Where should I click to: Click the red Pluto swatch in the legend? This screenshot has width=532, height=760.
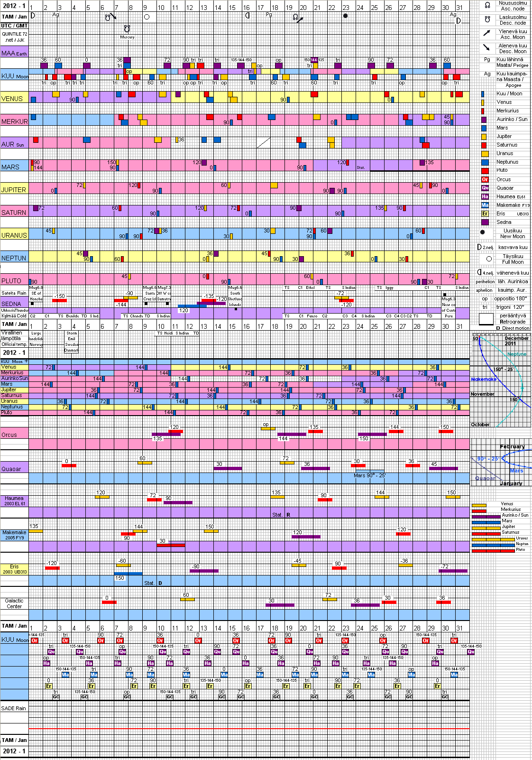485,170
